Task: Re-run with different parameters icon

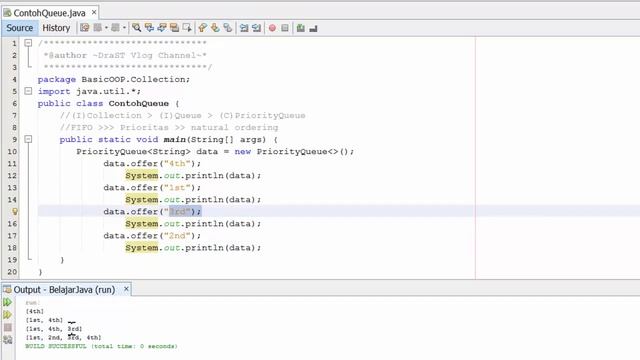Action: click(x=8, y=315)
